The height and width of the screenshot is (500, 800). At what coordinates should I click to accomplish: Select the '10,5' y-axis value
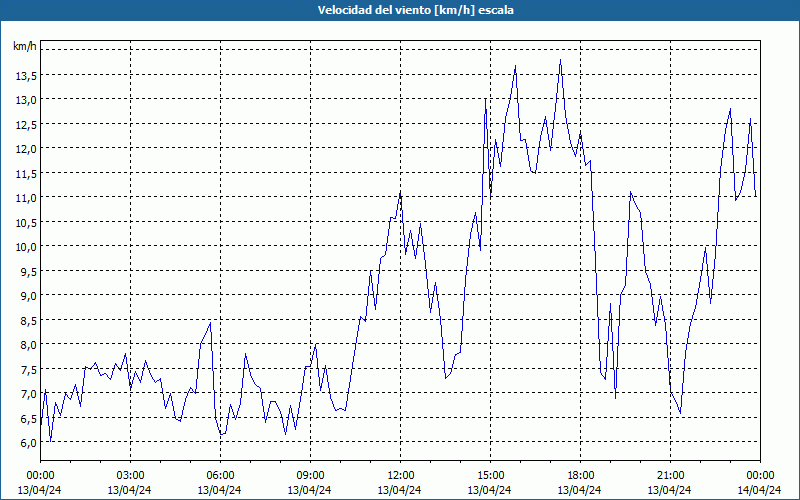(x=26, y=223)
